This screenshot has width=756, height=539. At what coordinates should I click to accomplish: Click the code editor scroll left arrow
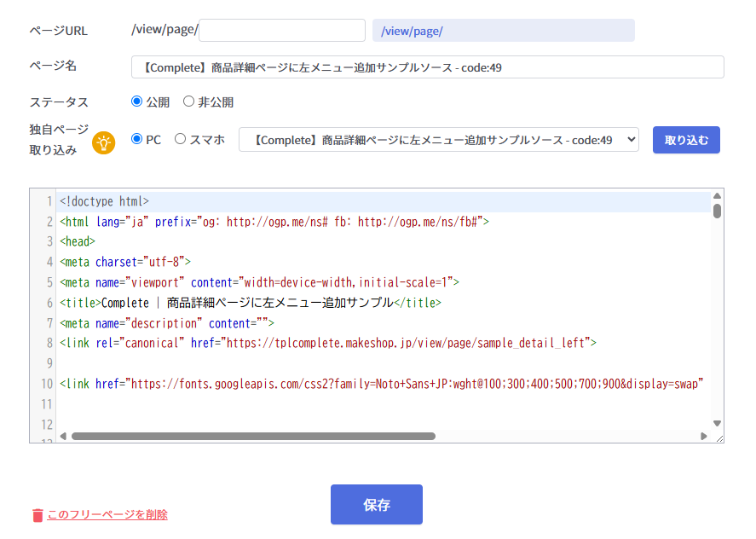(x=63, y=436)
